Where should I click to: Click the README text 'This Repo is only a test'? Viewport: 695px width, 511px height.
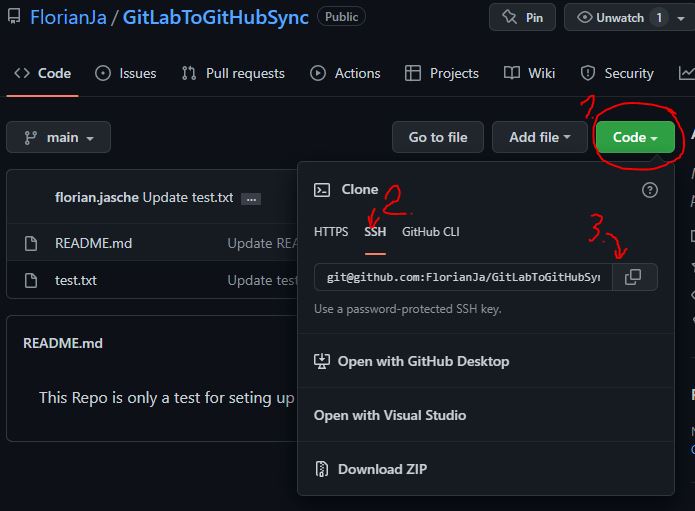coord(166,398)
